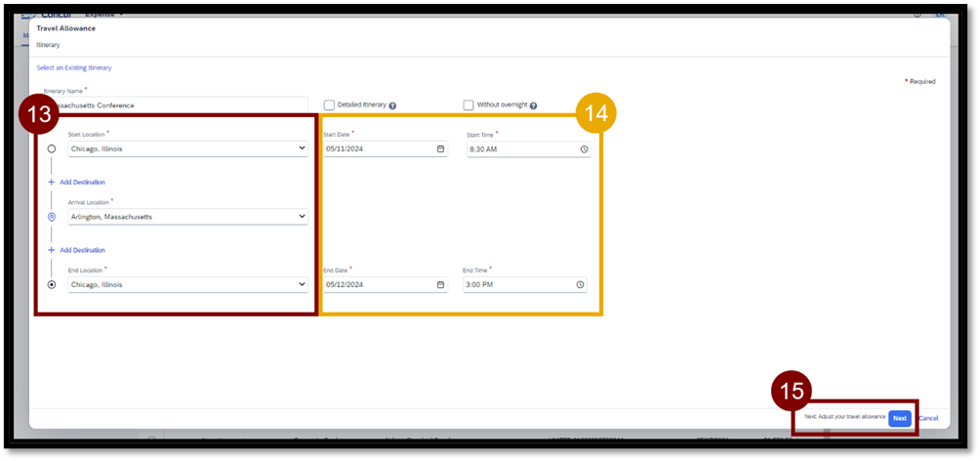Click the blue Next button
This screenshot has height=461, width=980.
tap(899, 418)
